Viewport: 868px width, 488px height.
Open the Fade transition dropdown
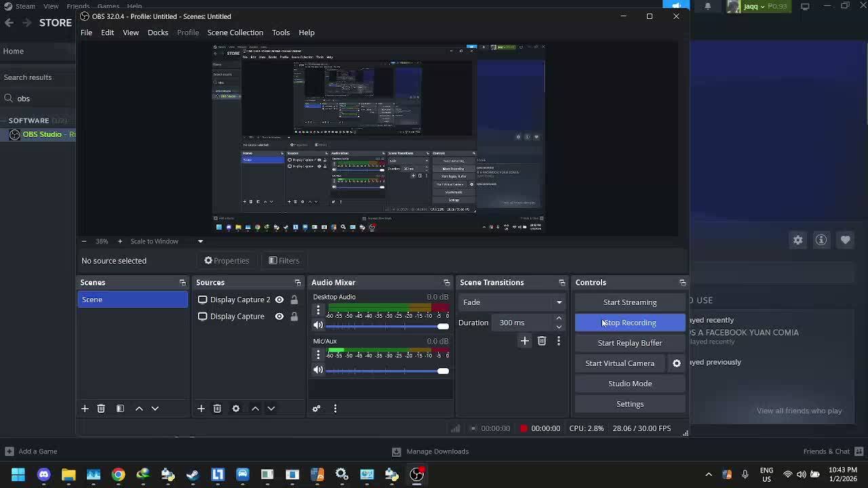512,302
